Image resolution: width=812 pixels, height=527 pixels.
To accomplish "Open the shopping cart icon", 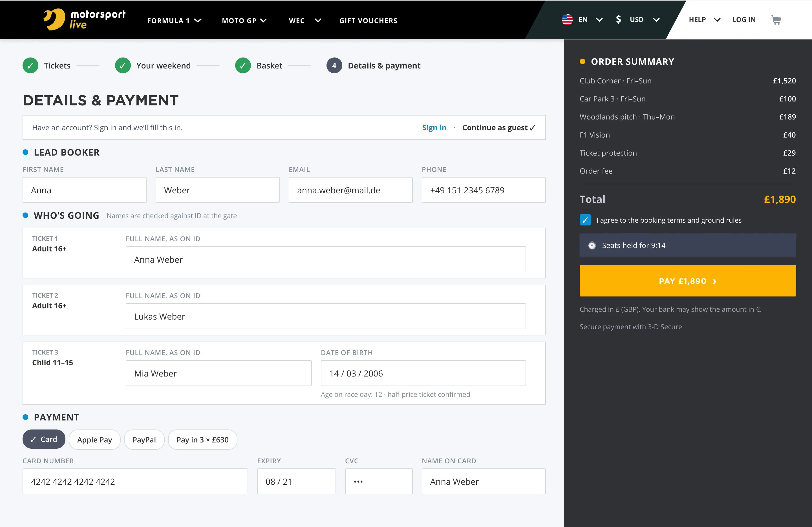I will 776,20.
